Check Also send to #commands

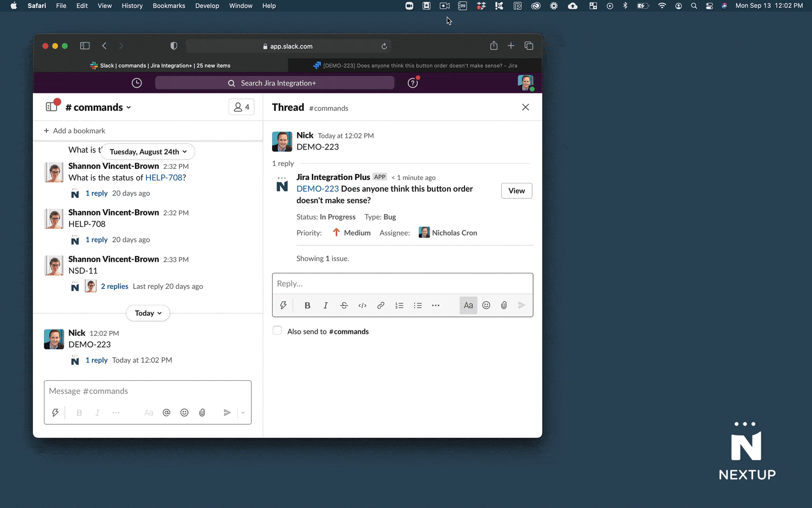click(277, 331)
